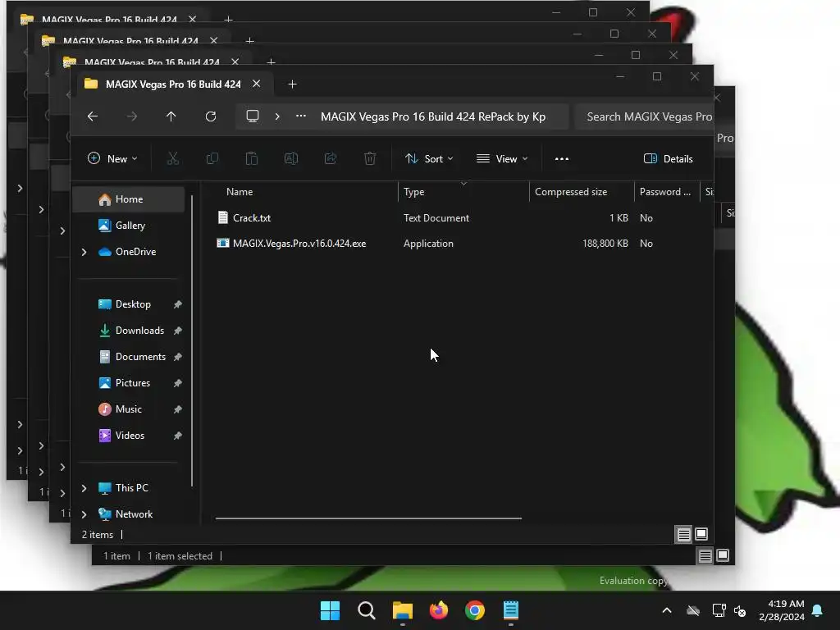
Task: Unpin Desktop using its pin icon
Action: pos(178,304)
